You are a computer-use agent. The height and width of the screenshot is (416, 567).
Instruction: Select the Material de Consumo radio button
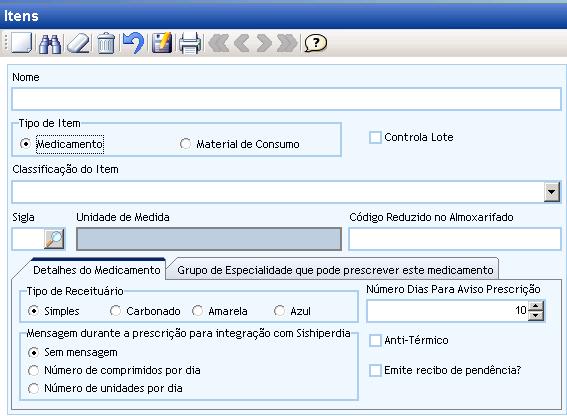(x=185, y=144)
